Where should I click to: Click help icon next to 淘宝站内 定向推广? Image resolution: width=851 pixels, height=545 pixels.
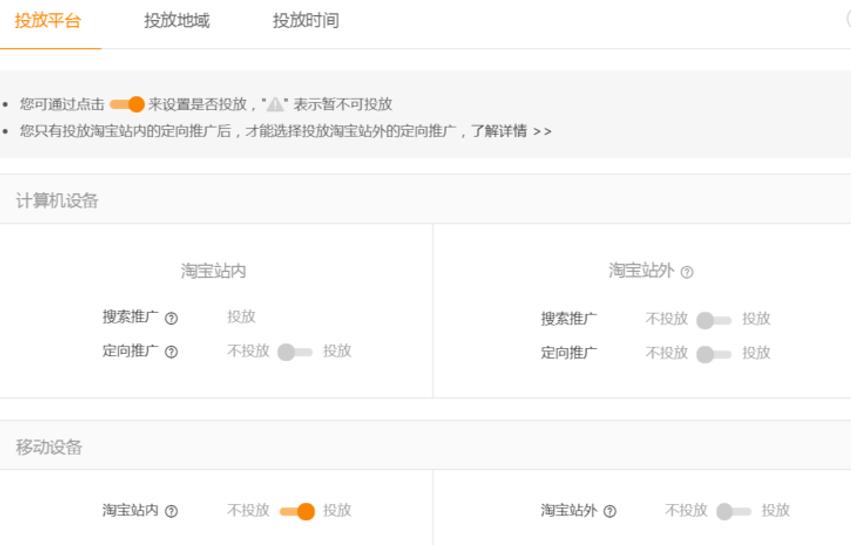point(171,352)
